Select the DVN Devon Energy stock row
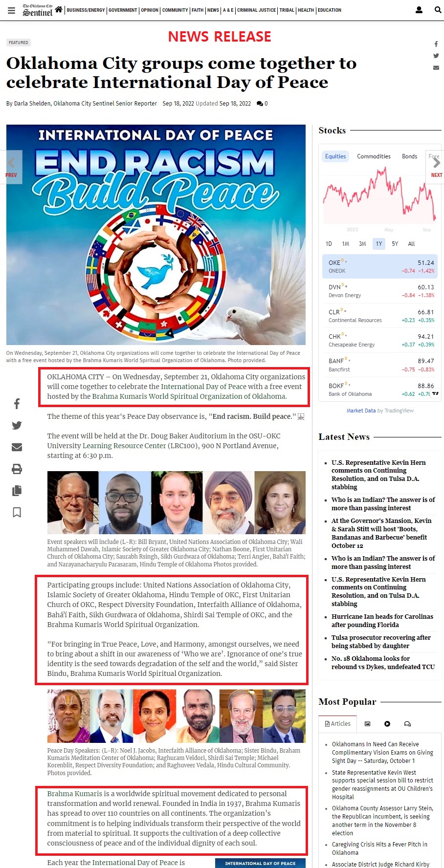Viewport: 444px width, 868px height. tap(380, 291)
